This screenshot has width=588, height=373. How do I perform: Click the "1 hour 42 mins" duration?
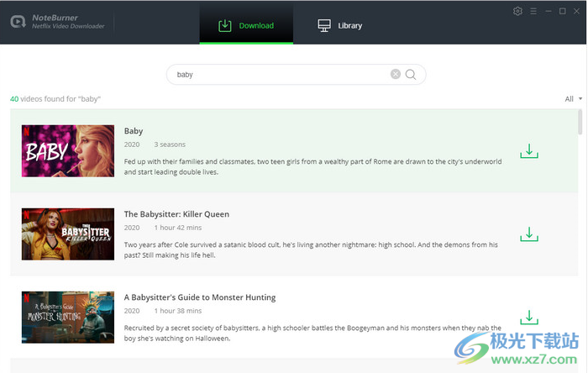(x=178, y=228)
